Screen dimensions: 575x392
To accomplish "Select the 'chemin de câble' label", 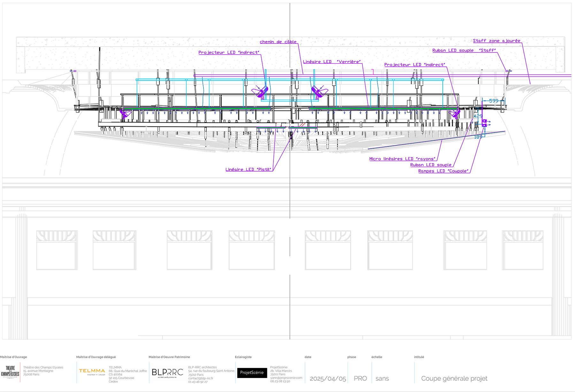I will click(278, 42).
